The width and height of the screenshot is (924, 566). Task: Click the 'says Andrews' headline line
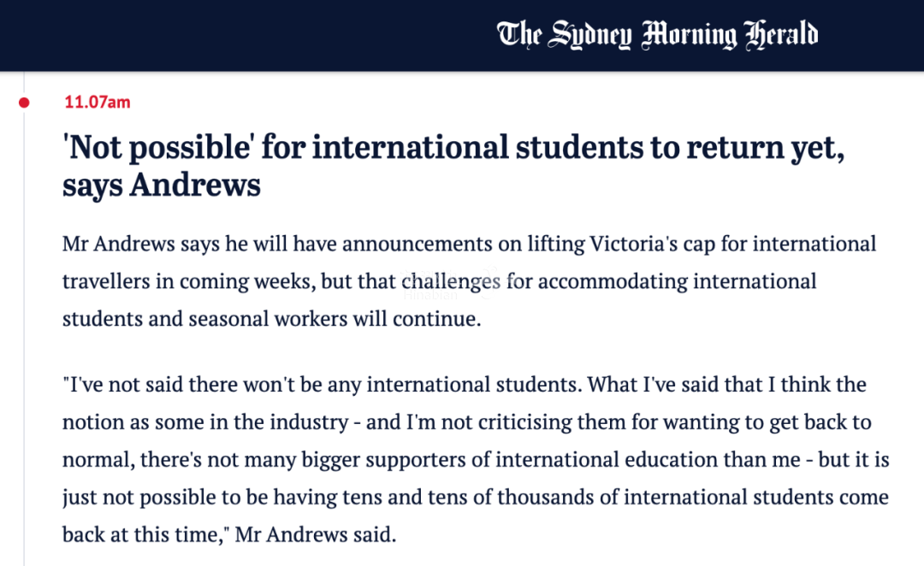click(x=162, y=185)
